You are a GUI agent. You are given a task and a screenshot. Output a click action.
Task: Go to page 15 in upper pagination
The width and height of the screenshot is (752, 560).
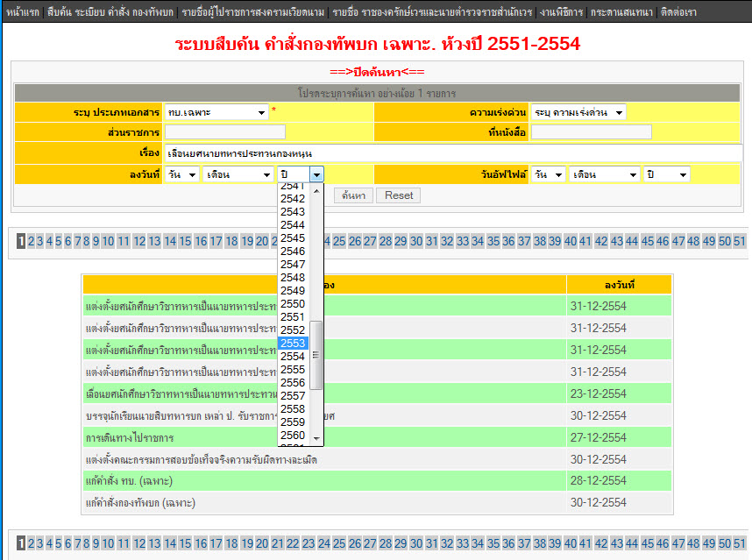click(186, 241)
